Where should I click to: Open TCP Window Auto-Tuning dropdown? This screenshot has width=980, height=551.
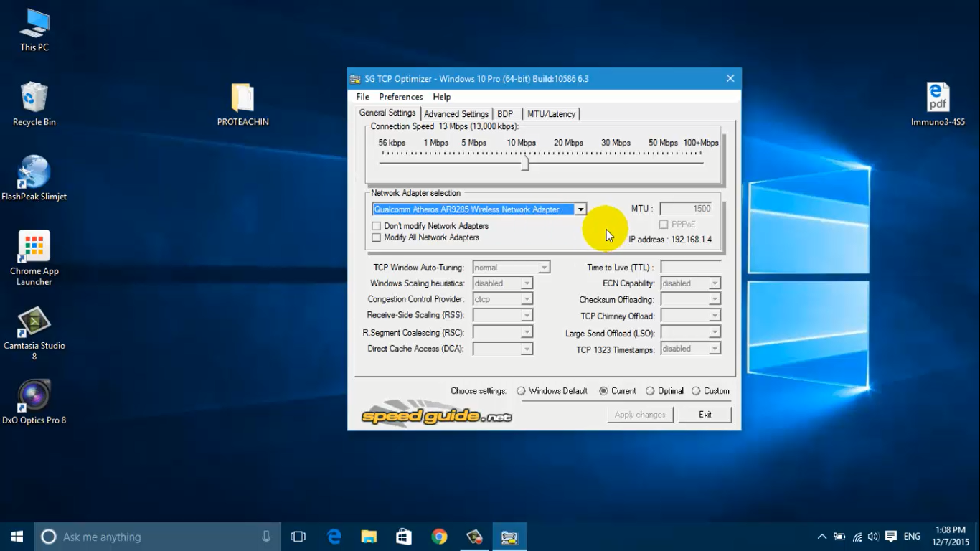point(544,268)
